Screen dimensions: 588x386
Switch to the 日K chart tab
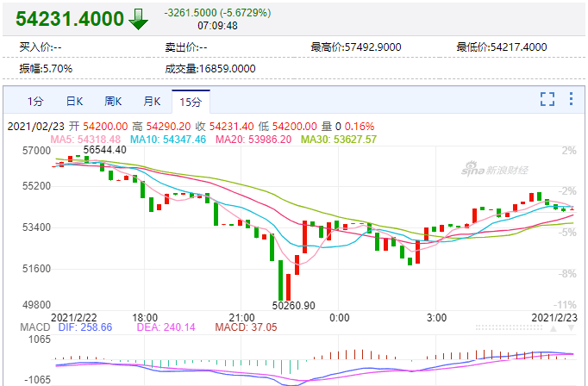tap(74, 102)
